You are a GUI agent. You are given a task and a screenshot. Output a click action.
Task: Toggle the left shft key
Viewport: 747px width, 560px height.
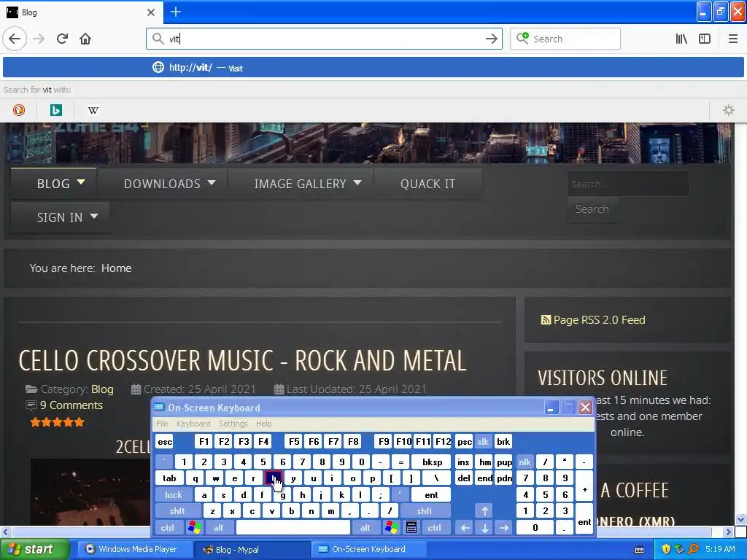click(177, 511)
